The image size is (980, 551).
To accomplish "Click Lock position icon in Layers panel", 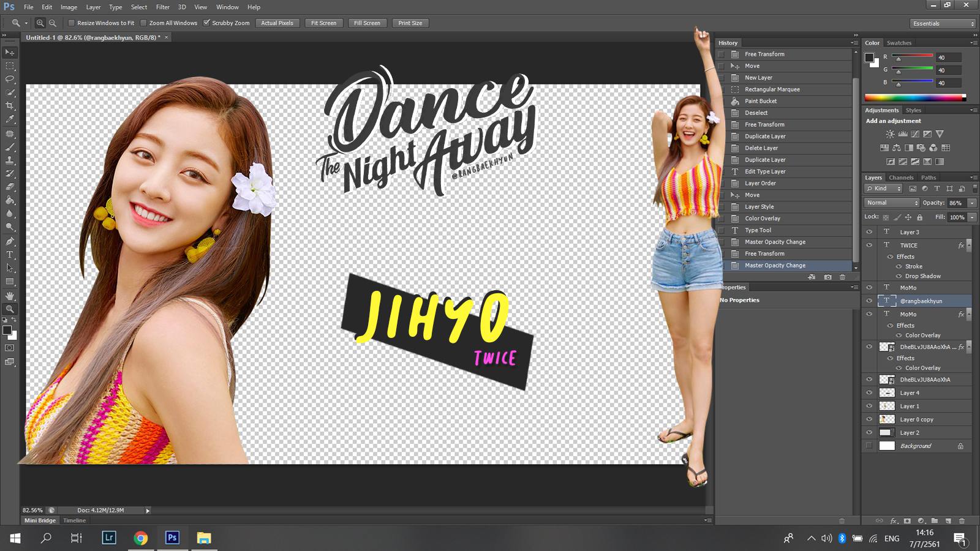I will pos(908,217).
